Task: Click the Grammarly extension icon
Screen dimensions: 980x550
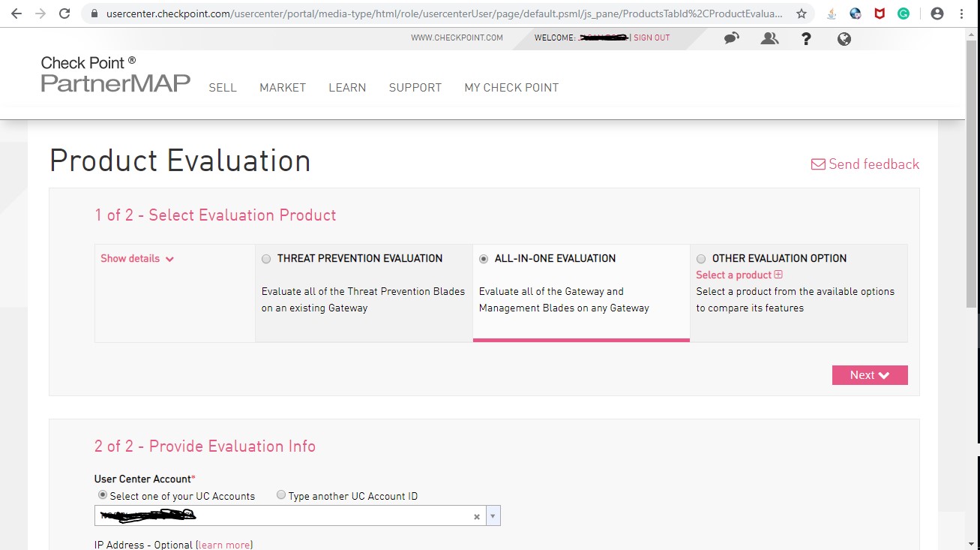Action: pyautogui.click(x=904, y=14)
